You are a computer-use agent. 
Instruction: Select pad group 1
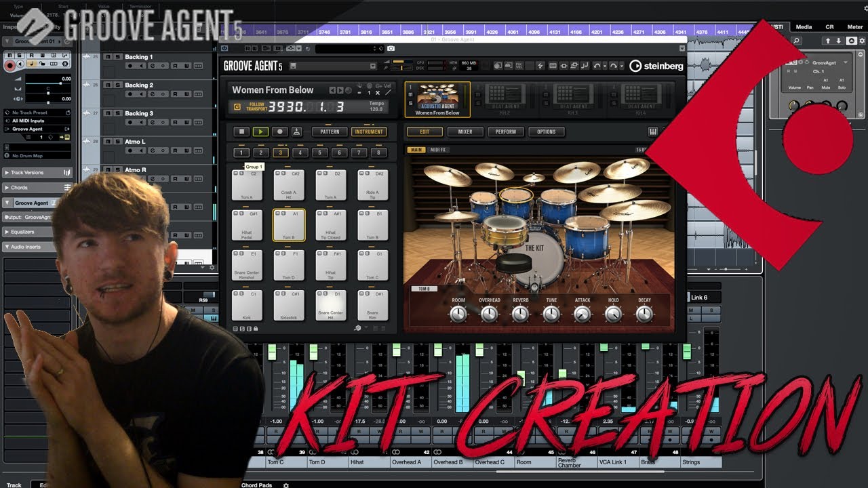(x=241, y=153)
